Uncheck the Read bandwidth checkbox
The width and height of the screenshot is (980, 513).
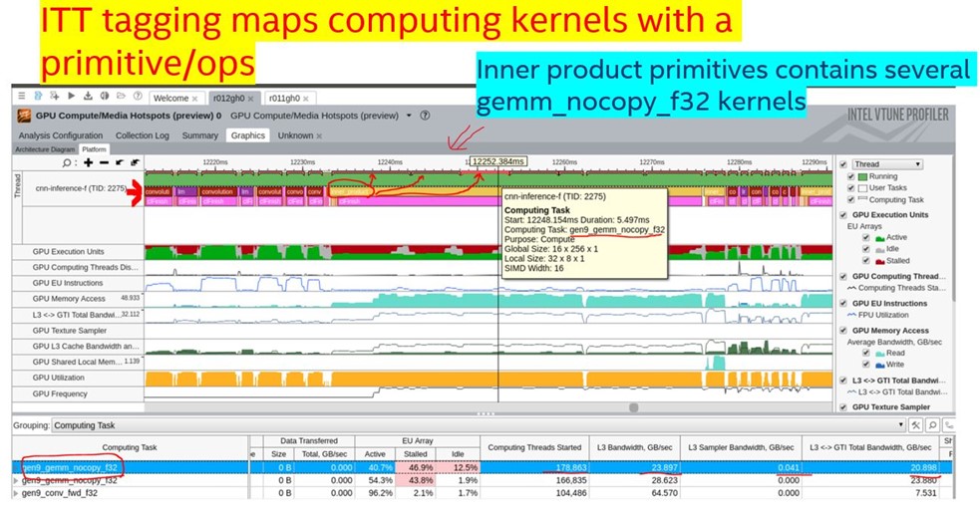point(865,353)
